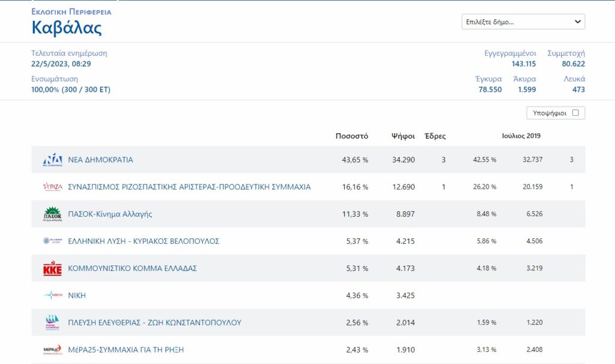
Task: Click the municipality dropdown chevron arrow
Action: 577,22
